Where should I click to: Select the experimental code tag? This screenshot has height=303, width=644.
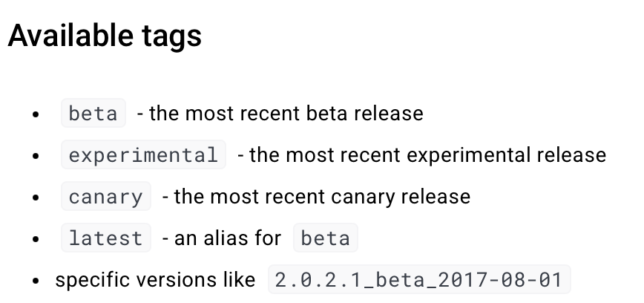(143, 154)
